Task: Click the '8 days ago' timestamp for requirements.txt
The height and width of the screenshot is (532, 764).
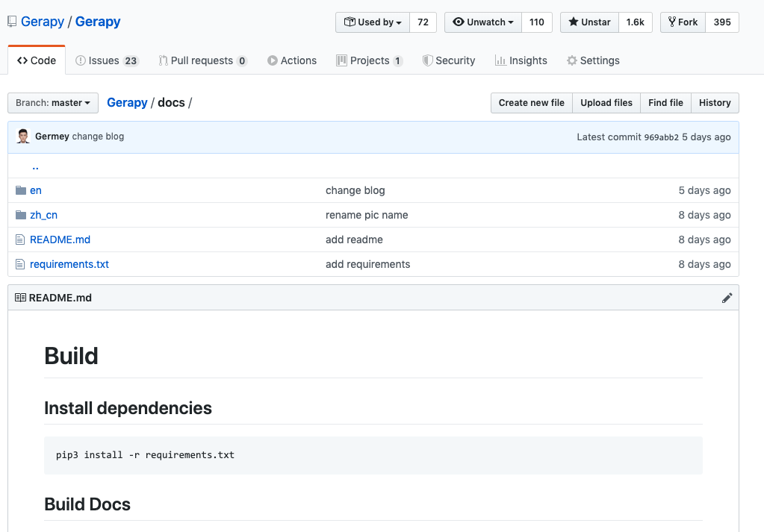Action: [704, 264]
